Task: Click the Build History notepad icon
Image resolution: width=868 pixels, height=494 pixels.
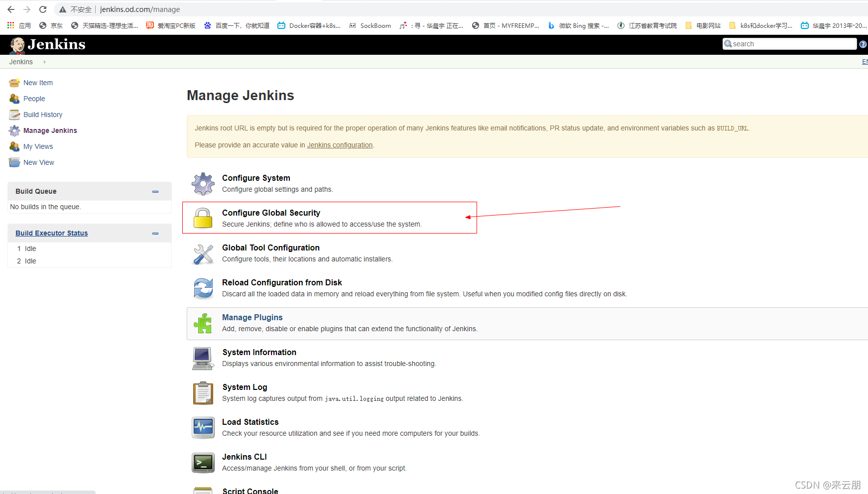Action: point(14,115)
